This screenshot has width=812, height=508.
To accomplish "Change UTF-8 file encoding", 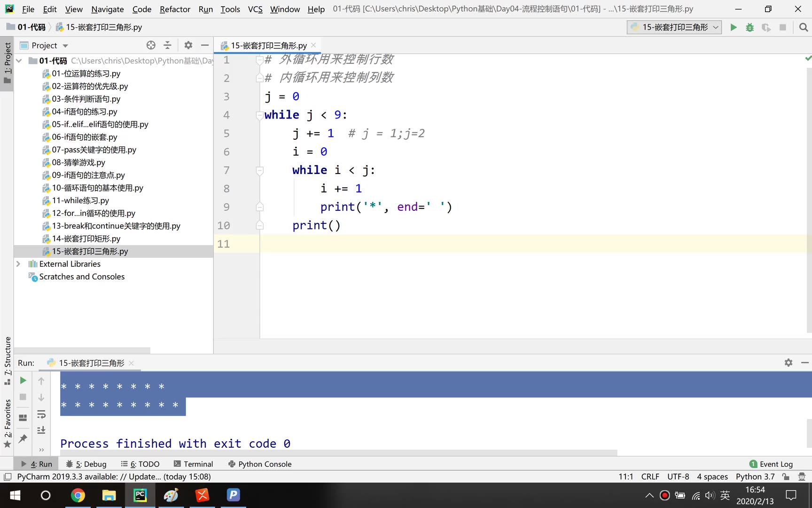I will click(x=678, y=476).
